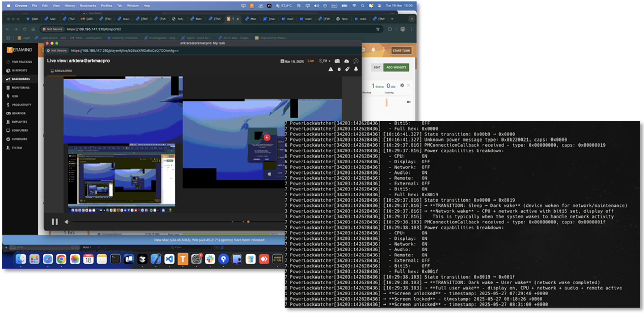Click the tag icon in player toolbar
Image resolution: width=644 pixels, height=313 pixels.
coord(347,69)
